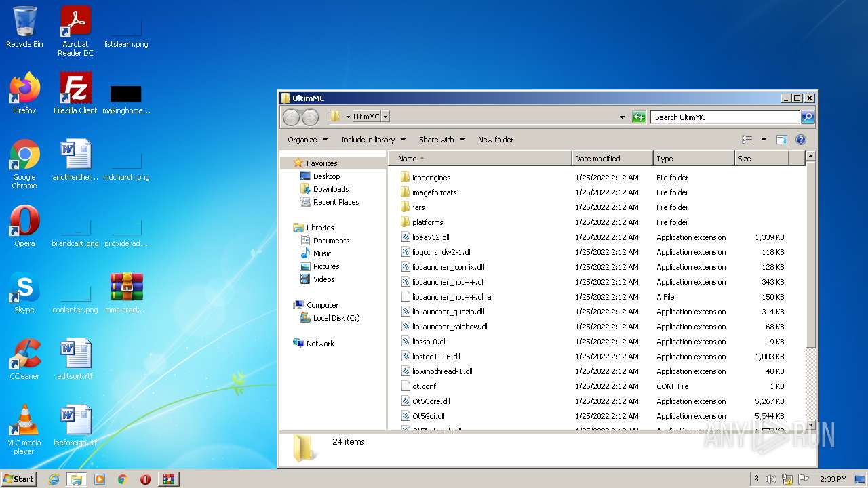This screenshot has width=868, height=488.
Task: Open the view options dropdown arrow
Action: [x=764, y=140]
